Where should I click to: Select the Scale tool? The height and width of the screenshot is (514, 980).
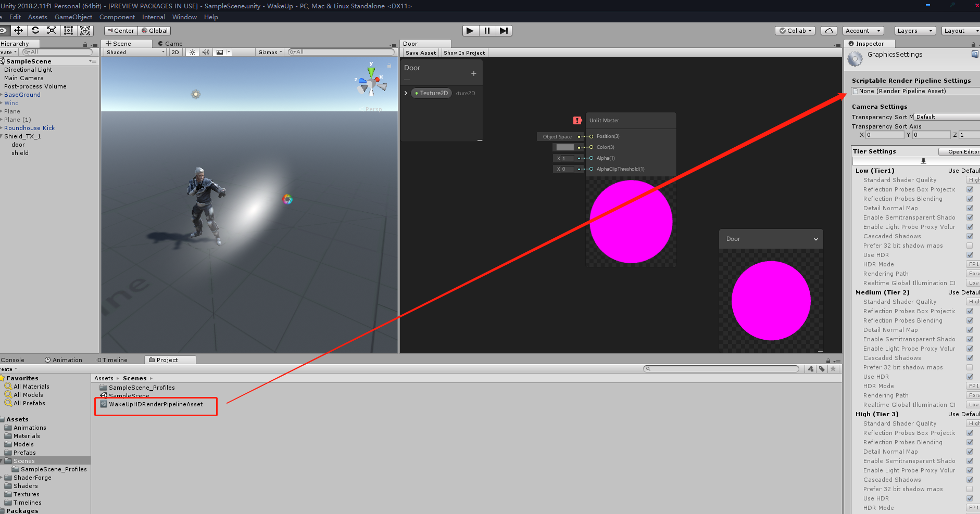(52, 31)
